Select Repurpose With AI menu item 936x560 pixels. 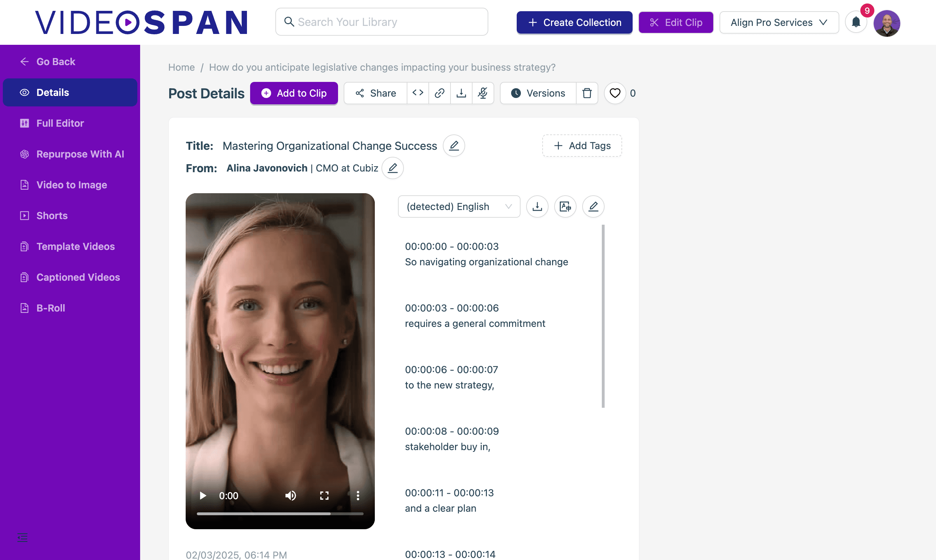click(x=80, y=154)
